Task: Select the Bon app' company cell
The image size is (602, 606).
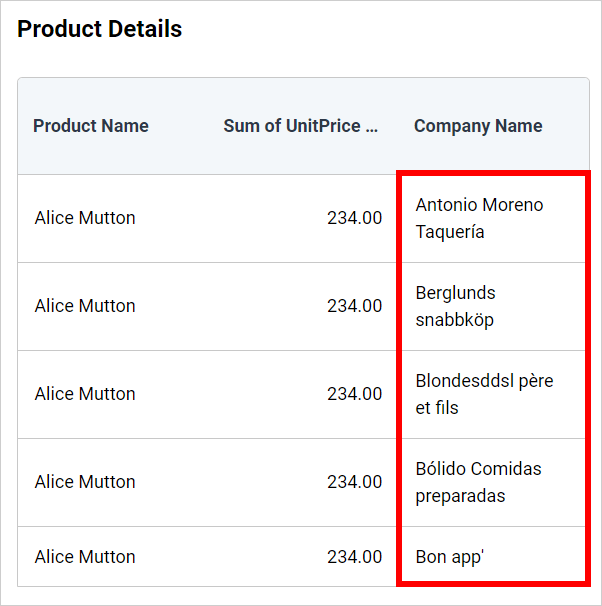Action: (450, 557)
